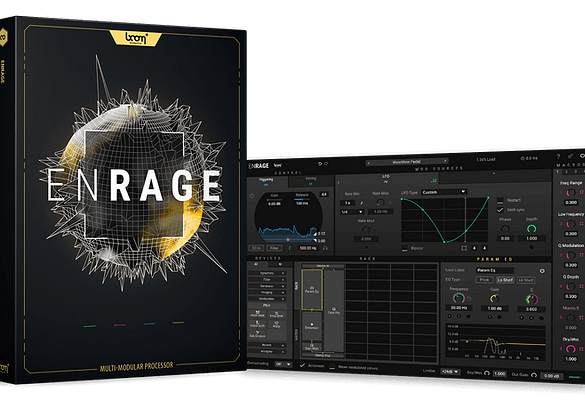Open the Limiter +24dB dropdown
Viewport: 585px width, 400px height.
[450, 372]
